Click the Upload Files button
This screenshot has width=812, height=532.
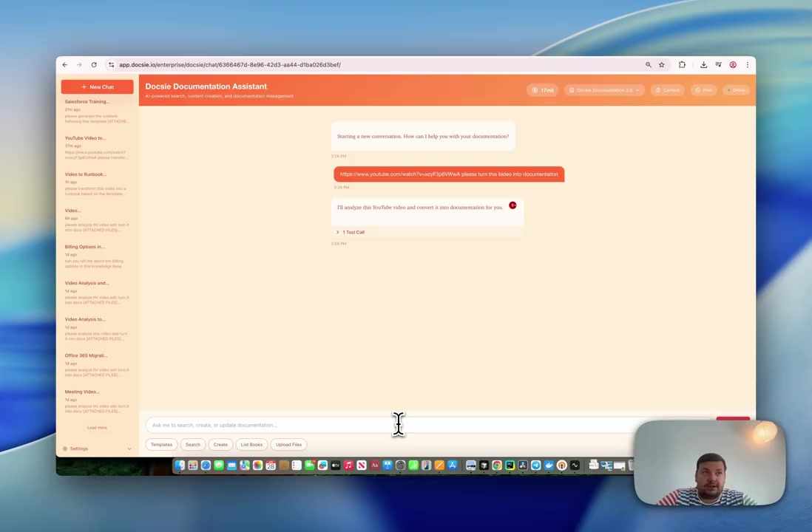click(x=288, y=445)
